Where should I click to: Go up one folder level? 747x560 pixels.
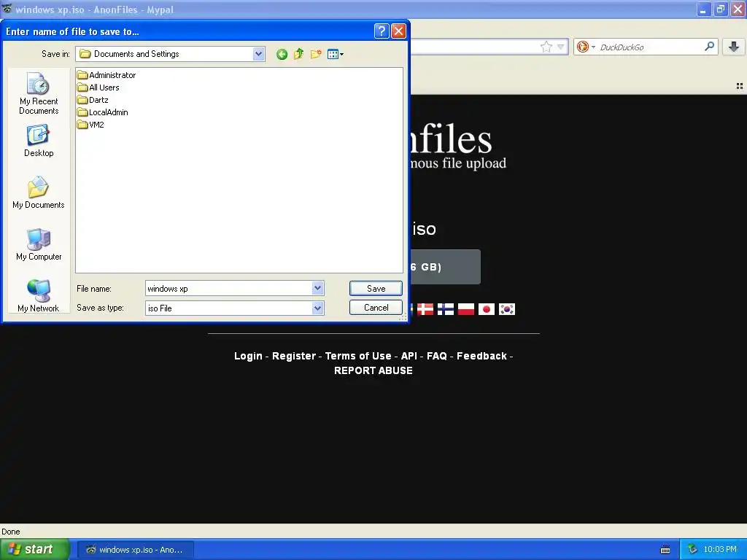coord(298,54)
